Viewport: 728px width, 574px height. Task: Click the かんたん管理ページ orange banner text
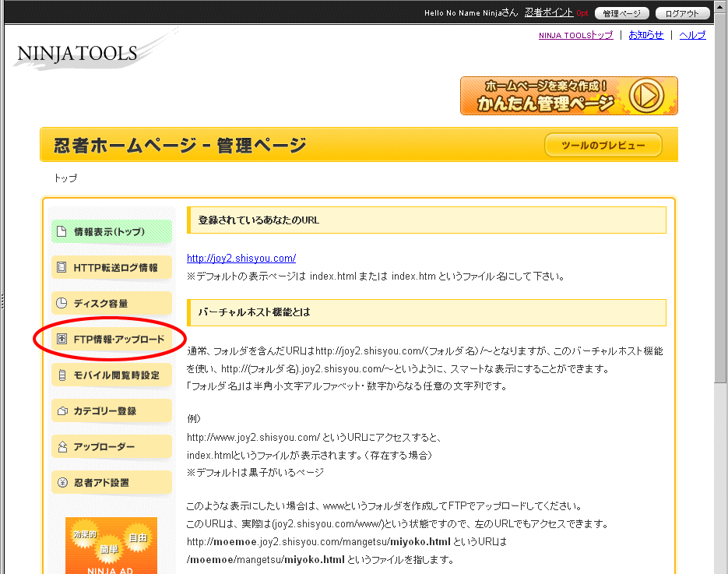tap(544, 103)
